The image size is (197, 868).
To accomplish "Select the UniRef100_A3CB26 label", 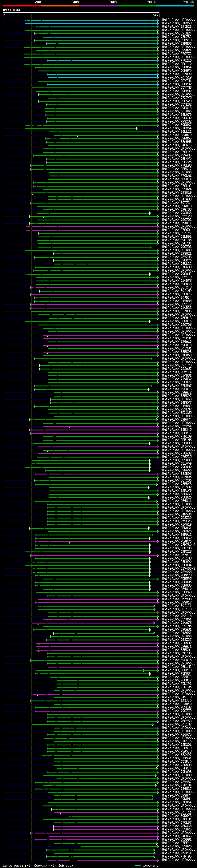I will [x=177, y=497].
